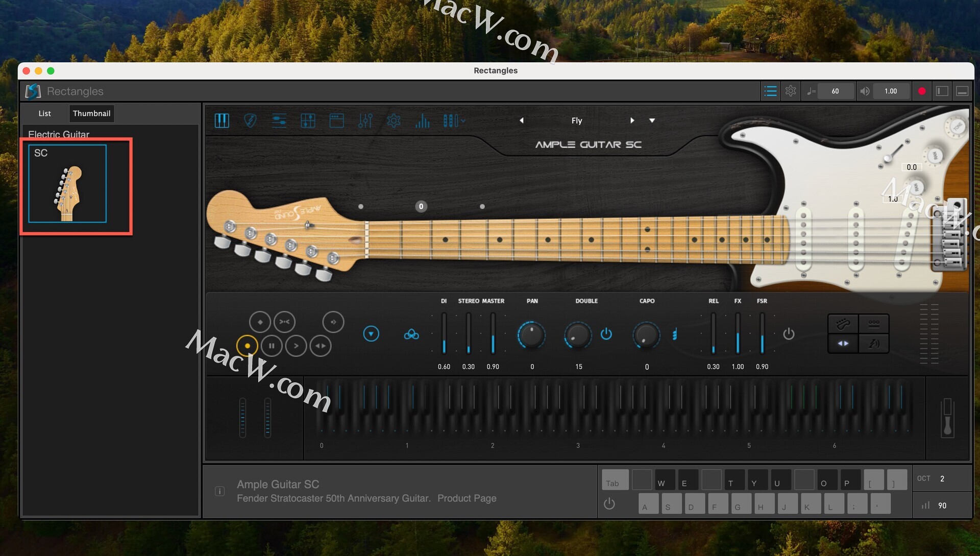The image size is (980, 556).
Task: Expand the blue circled down-arrow menu
Action: [x=371, y=334]
